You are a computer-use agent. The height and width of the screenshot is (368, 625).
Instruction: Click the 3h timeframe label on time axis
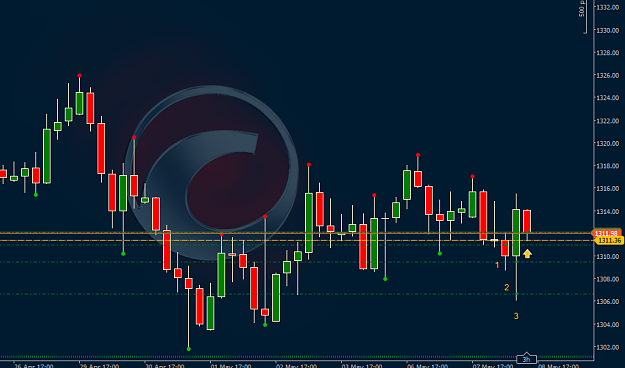click(x=527, y=359)
